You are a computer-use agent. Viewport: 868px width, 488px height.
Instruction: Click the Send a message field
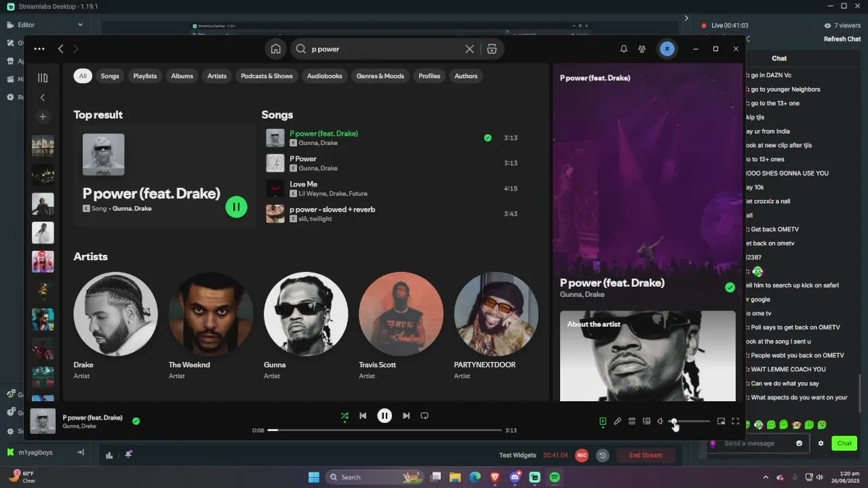point(757,443)
